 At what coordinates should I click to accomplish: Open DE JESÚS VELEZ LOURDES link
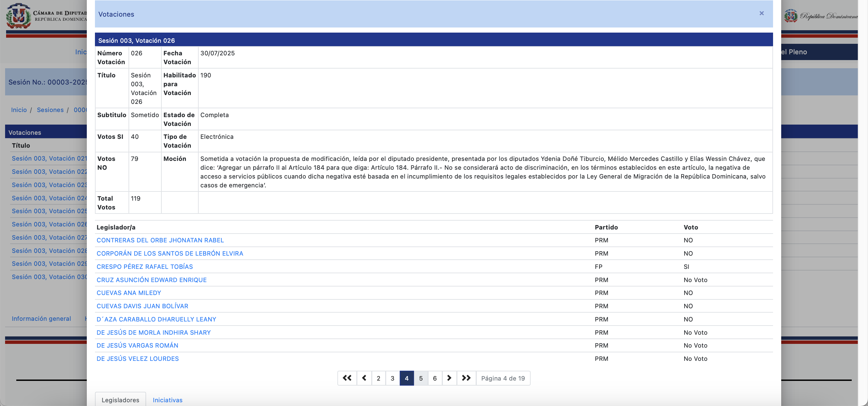point(138,358)
